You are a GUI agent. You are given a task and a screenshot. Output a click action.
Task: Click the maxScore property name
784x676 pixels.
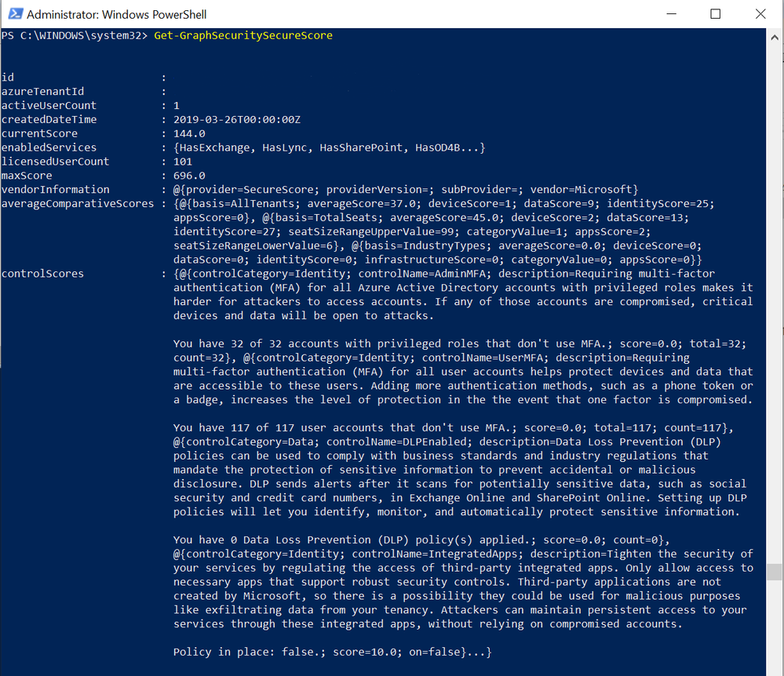[x=27, y=176]
